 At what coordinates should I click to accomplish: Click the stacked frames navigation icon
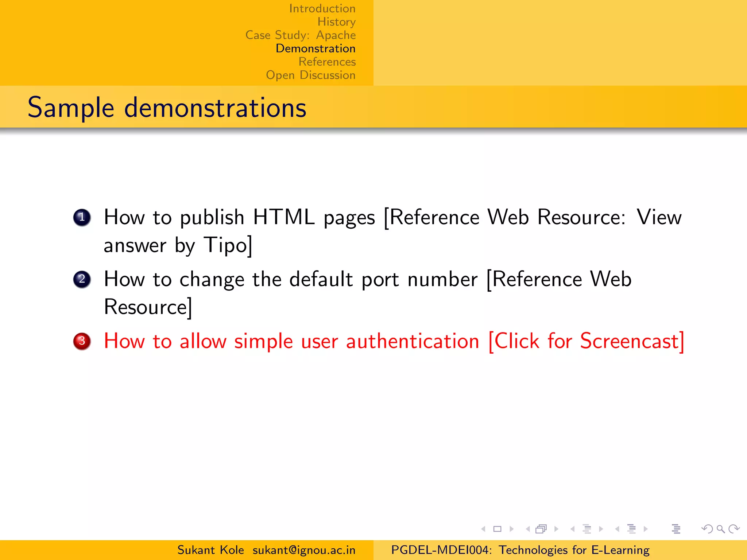(x=541, y=529)
